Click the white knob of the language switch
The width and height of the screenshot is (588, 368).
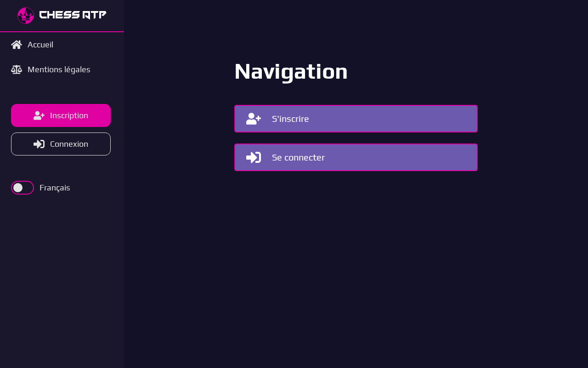point(18,188)
